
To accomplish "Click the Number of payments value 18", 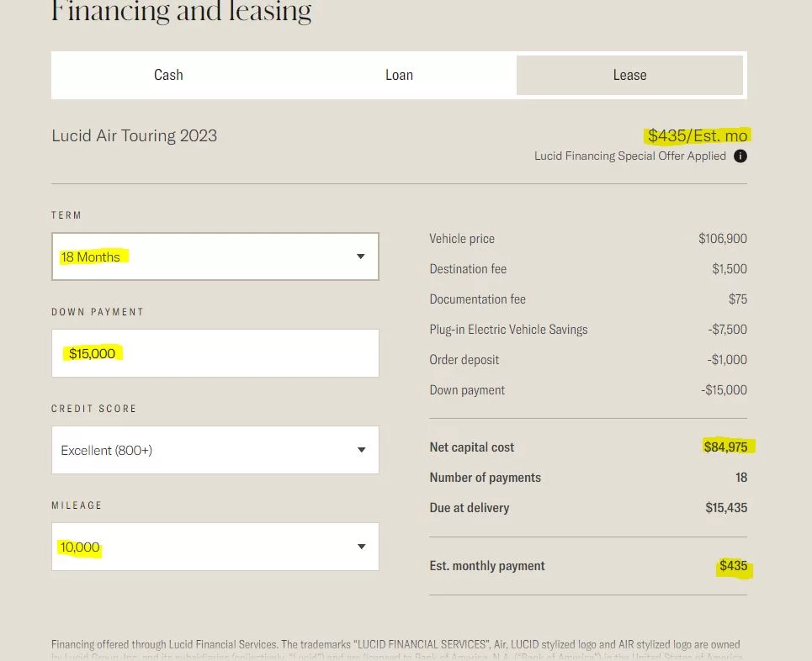I will click(x=741, y=478).
